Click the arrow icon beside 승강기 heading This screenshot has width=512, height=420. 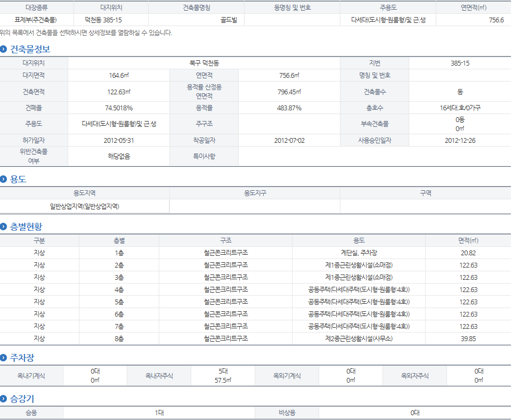(3, 399)
